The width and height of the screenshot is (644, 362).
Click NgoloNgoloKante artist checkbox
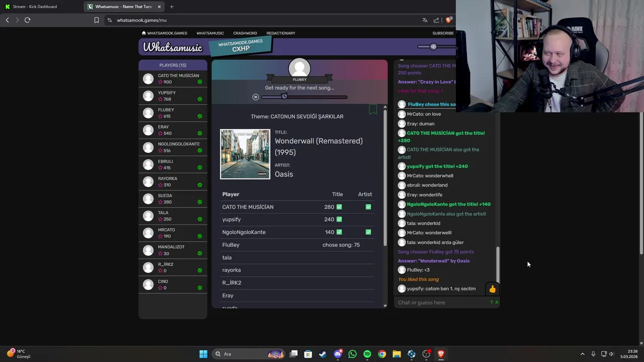pos(368,232)
